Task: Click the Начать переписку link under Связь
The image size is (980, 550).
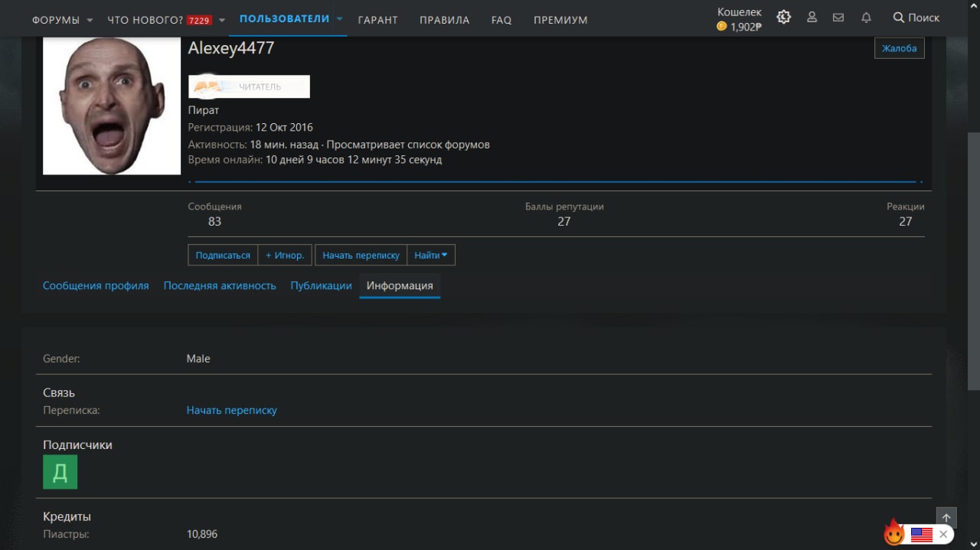Action: point(232,410)
